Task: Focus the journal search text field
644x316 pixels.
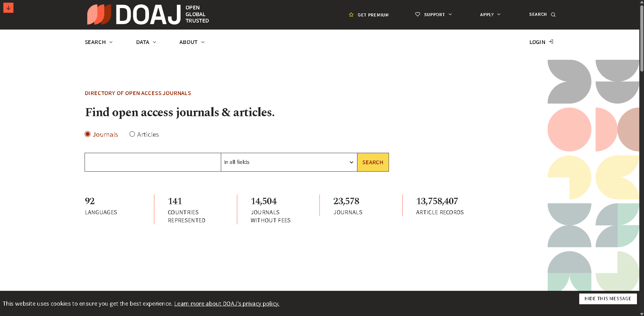Action: [153, 162]
